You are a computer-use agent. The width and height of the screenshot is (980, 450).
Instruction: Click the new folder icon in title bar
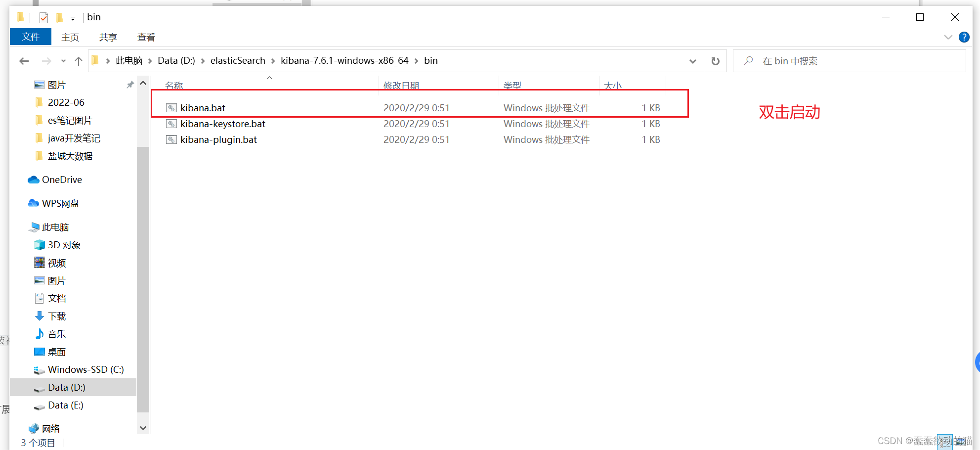59,18
